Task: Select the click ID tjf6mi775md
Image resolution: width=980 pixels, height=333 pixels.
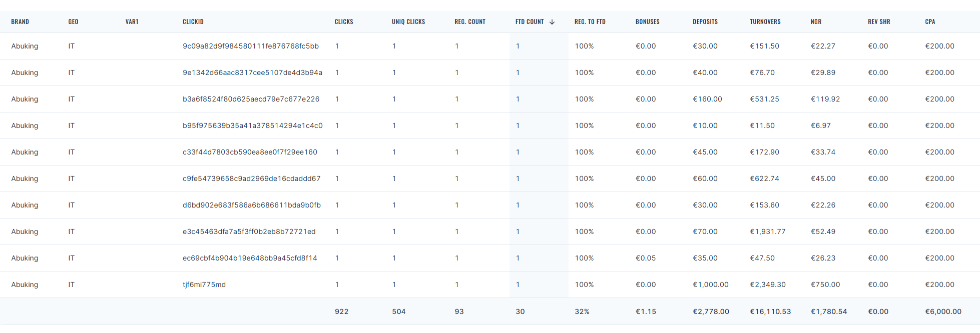Action: tap(204, 284)
